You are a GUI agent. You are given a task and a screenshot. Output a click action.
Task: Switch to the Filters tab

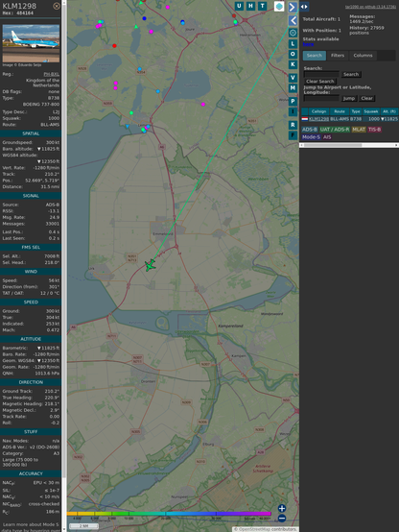point(338,56)
